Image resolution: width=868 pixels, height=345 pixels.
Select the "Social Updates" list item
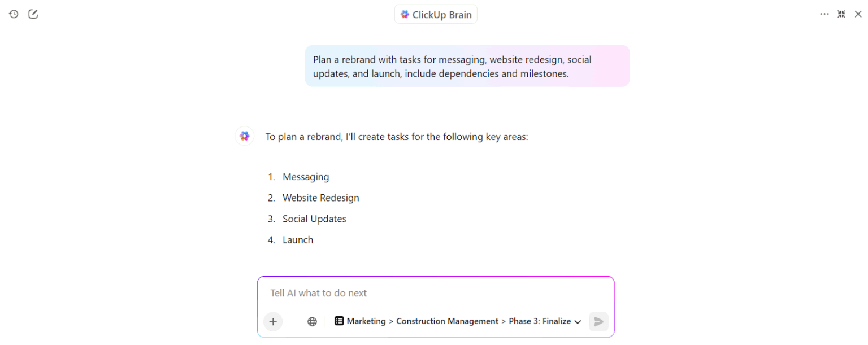[x=314, y=219]
